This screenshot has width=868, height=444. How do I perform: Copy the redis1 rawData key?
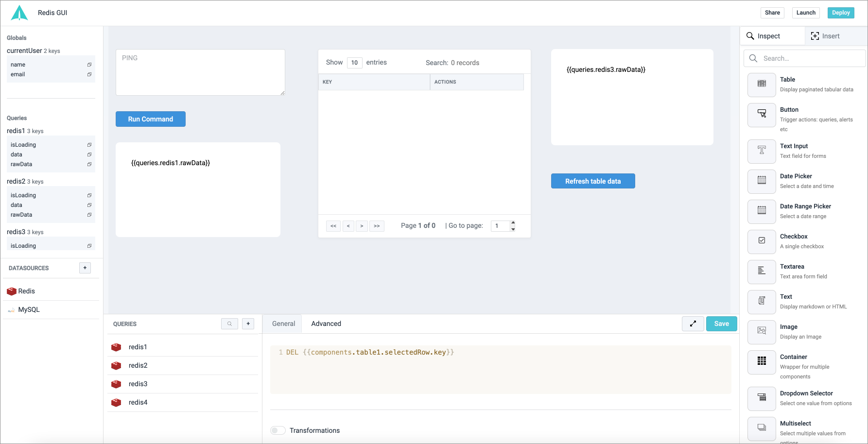(89, 164)
